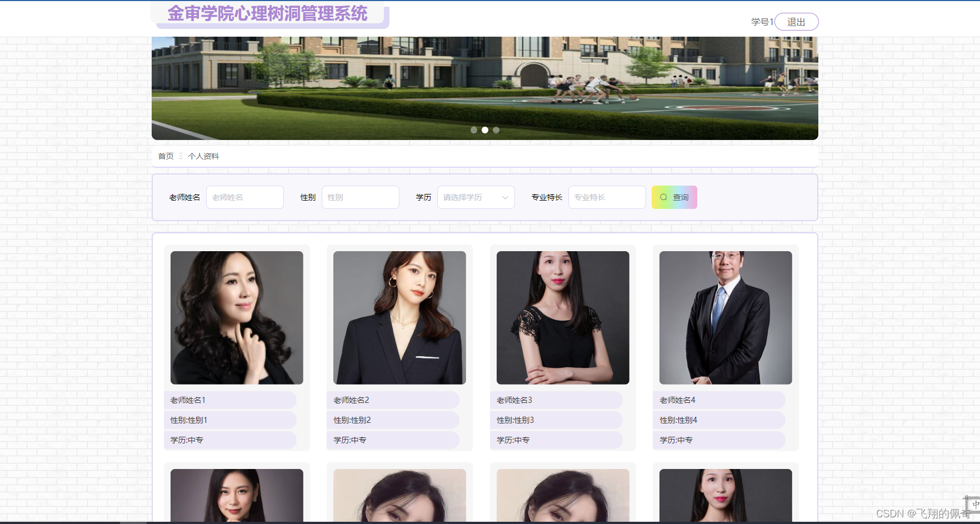
Task: Click the 学历 dropdown chevron arrow
Action: tap(505, 198)
